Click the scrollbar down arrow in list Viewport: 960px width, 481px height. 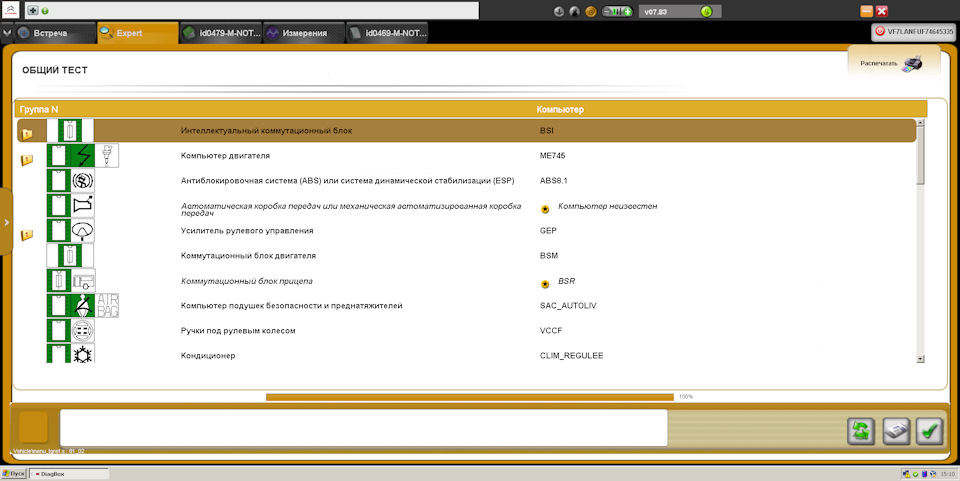click(x=920, y=359)
